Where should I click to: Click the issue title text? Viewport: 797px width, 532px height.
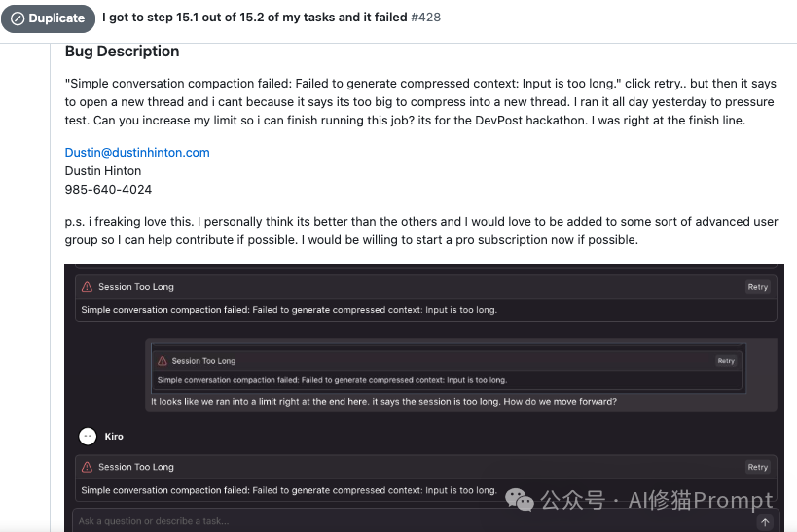tap(255, 18)
